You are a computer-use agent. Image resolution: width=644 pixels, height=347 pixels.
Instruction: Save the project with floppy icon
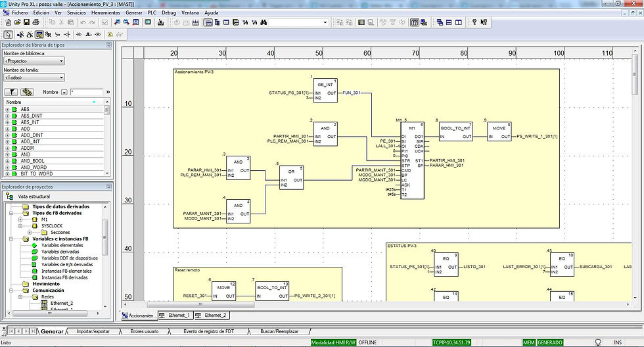[x=26, y=22]
